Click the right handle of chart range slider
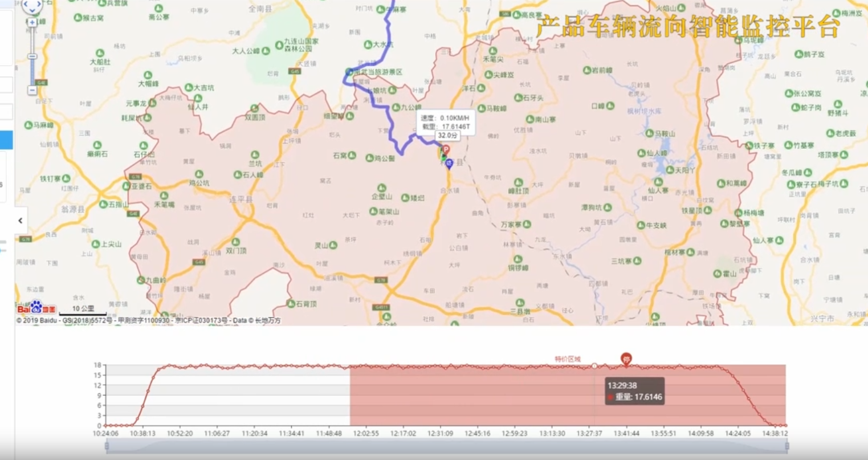Viewport: 868px width, 460px height. click(787, 447)
